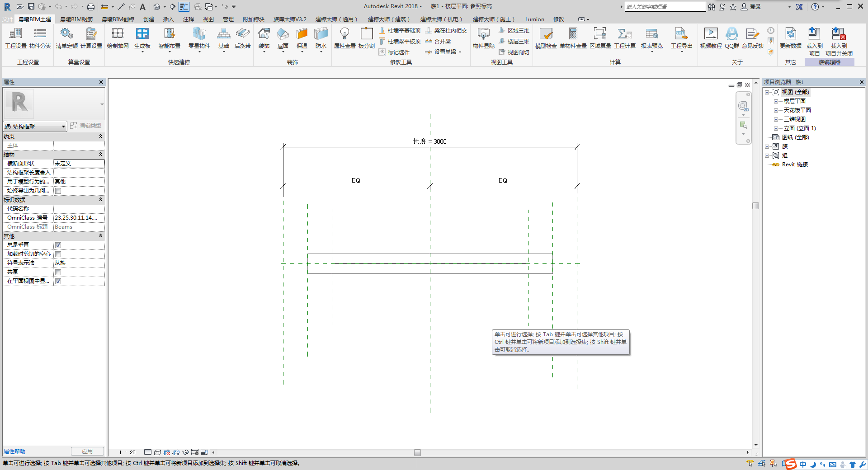868x470 pixels.
Task: Enable the 共享 shared checkbox
Action: tap(58, 272)
